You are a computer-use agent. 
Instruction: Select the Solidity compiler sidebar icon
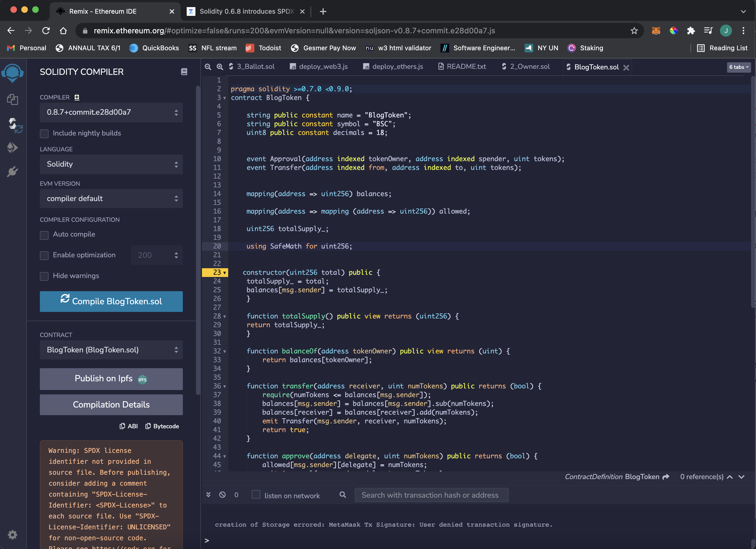pos(15,125)
